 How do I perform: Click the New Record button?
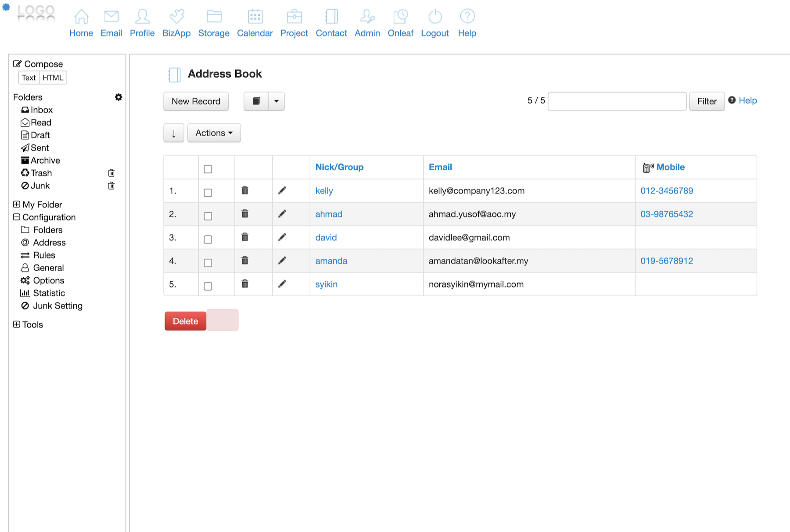click(x=196, y=101)
